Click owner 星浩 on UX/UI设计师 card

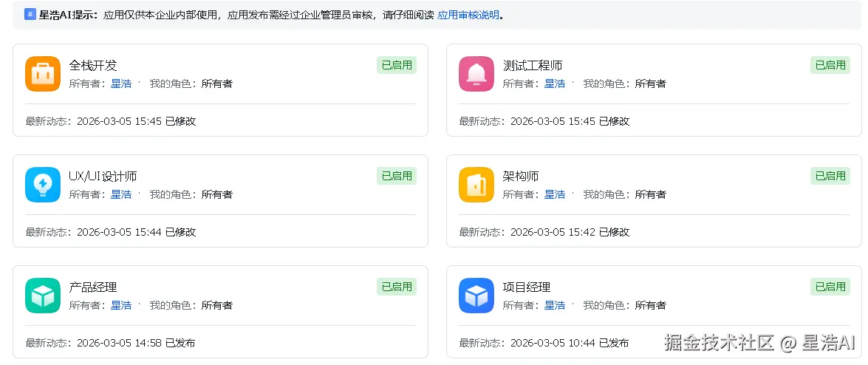121,194
